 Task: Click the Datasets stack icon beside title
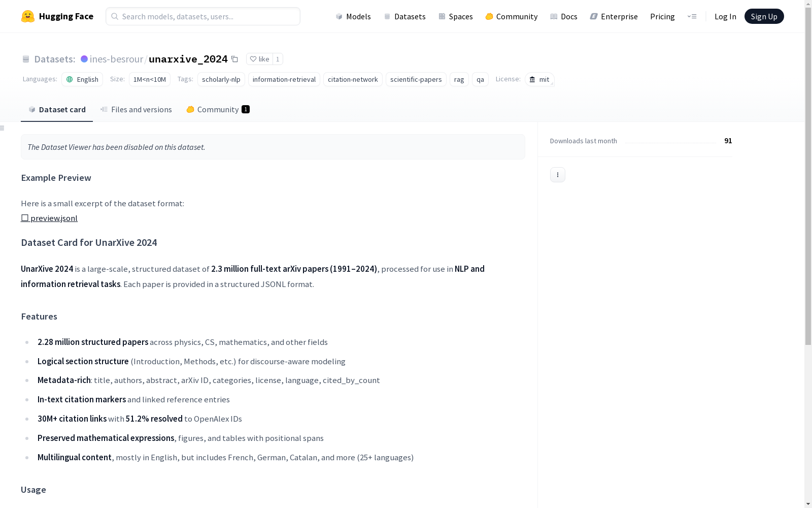pos(26,59)
